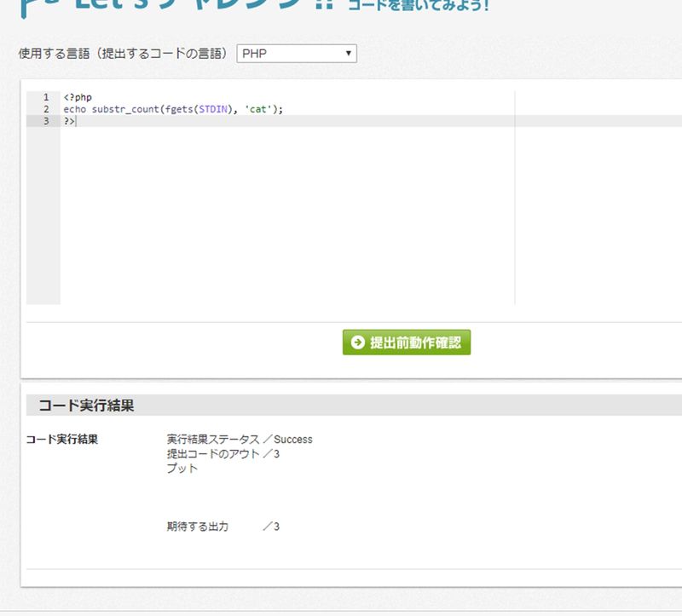682x616 pixels.
Task: Click the dropdown arrow of the language selector
Action: click(349, 54)
